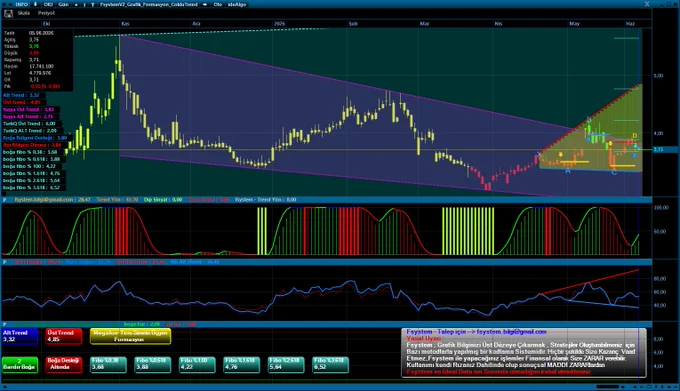Open the Skala menu
Screen dimensions: 680x391
(x=24, y=13)
